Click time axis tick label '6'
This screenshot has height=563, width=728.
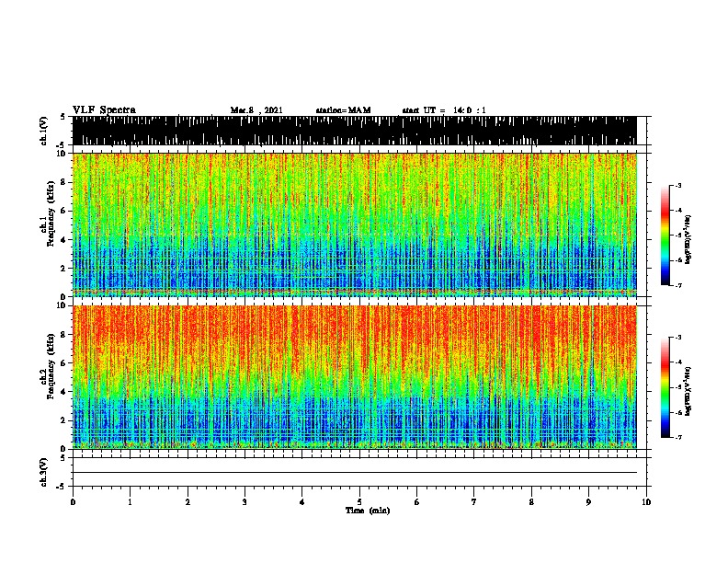[x=417, y=502]
